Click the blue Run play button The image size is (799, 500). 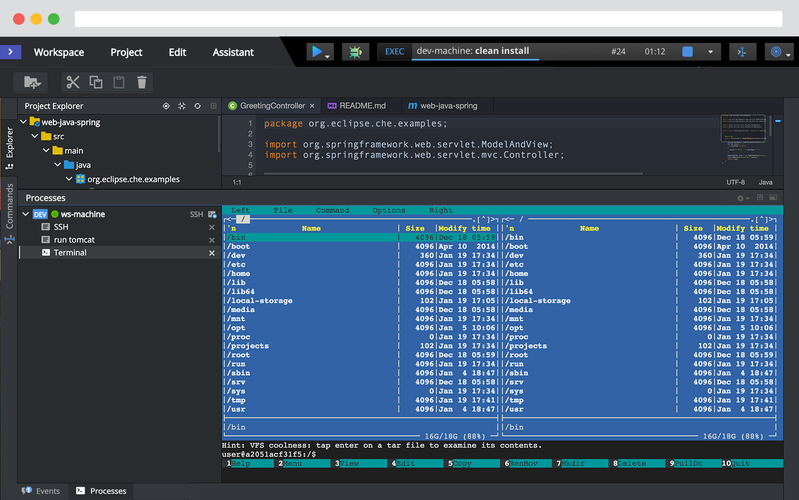317,52
